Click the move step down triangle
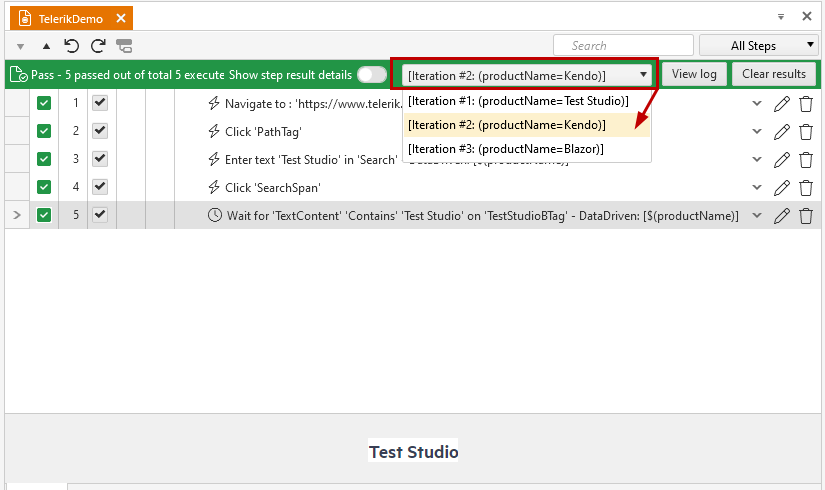This screenshot has height=490, width=825. [21, 47]
